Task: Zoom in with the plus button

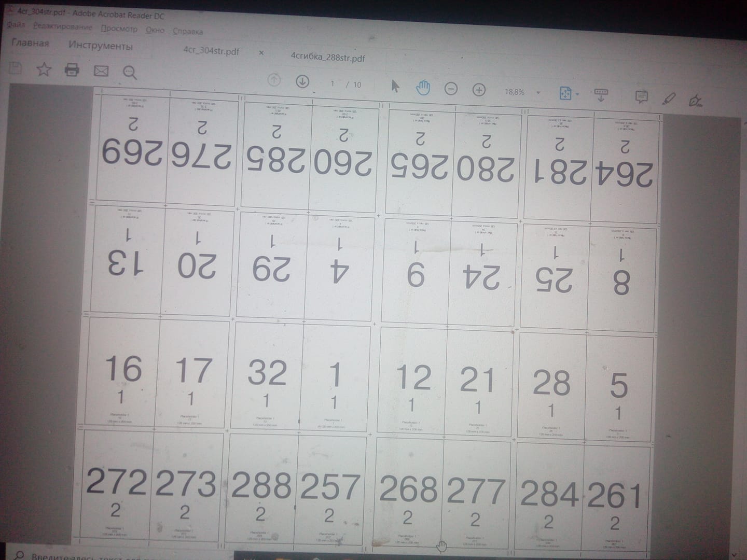Action: point(479,90)
